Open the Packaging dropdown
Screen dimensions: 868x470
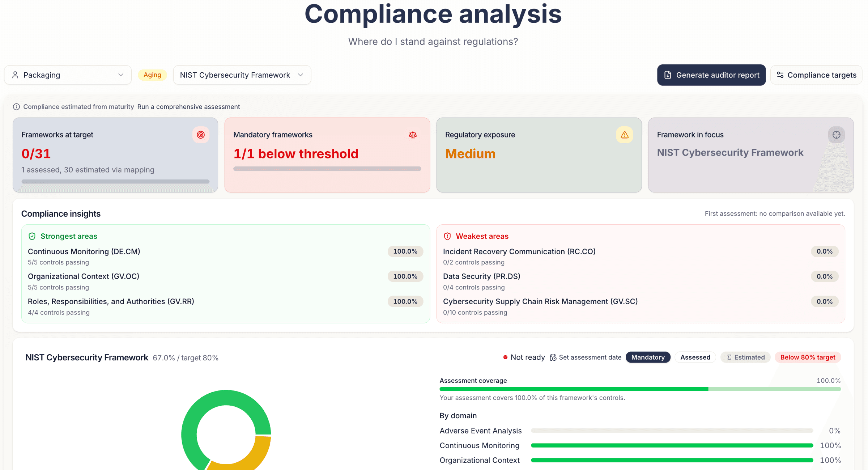coord(68,75)
